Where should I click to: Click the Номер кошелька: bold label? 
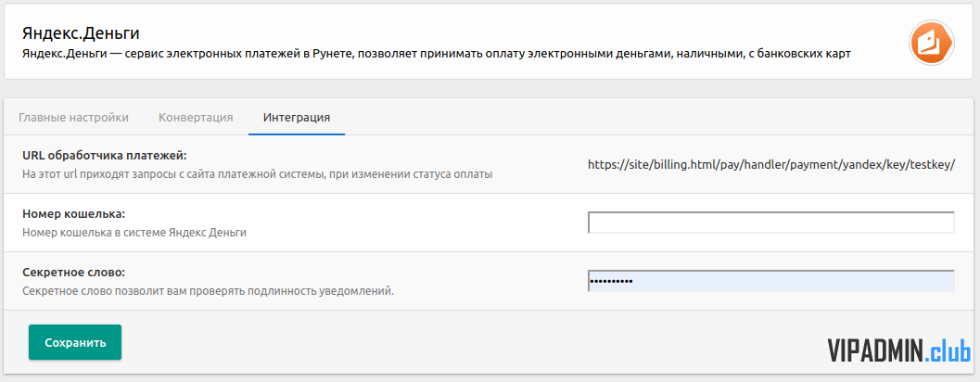pyautogui.click(x=74, y=214)
